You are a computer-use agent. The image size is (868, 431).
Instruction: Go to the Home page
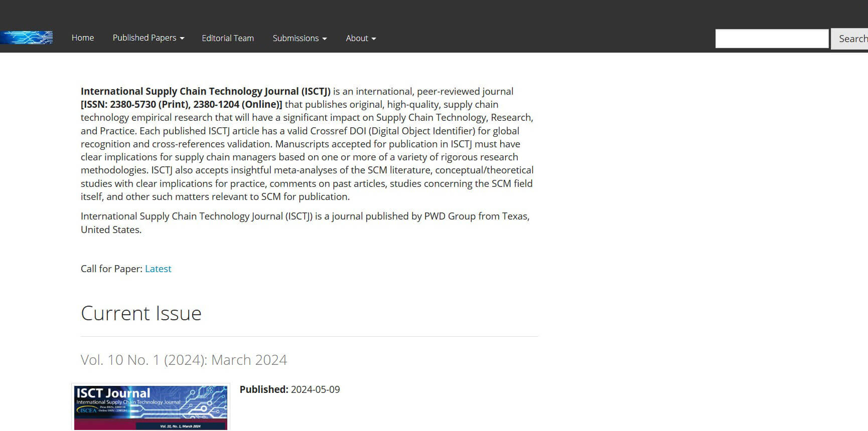[x=83, y=38]
